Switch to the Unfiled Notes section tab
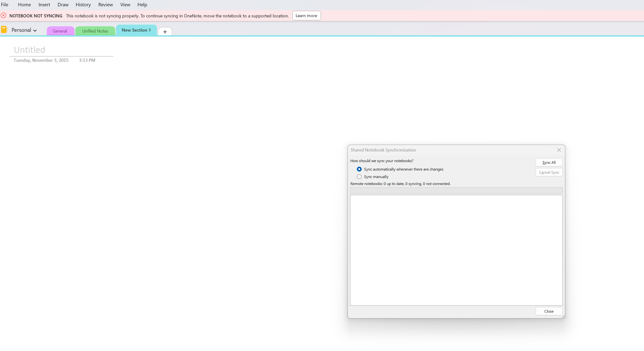 coord(95,31)
